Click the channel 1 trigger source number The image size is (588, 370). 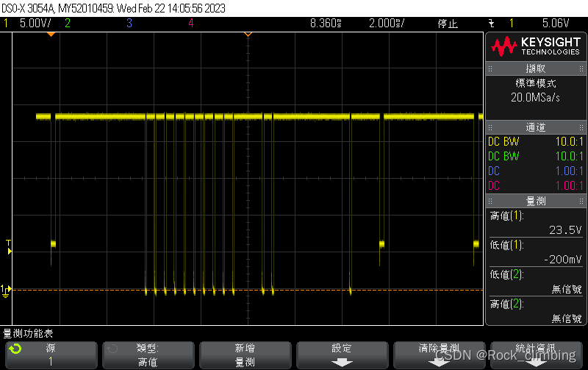(x=511, y=24)
